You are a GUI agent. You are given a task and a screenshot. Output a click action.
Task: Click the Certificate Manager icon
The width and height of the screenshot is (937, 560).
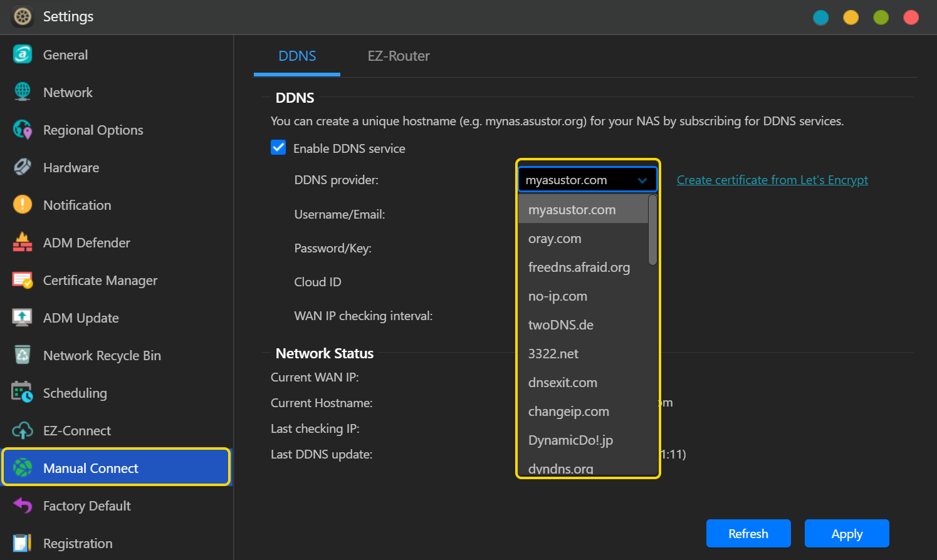[23, 280]
